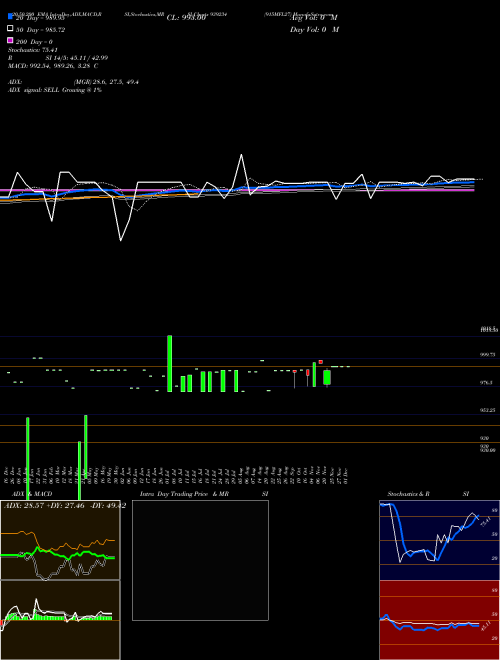The width and height of the screenshot is (500, 660).
Task: Click the 'ADX signal: SELL Growing @ 1%' line
Action: [x=55, y=90]
